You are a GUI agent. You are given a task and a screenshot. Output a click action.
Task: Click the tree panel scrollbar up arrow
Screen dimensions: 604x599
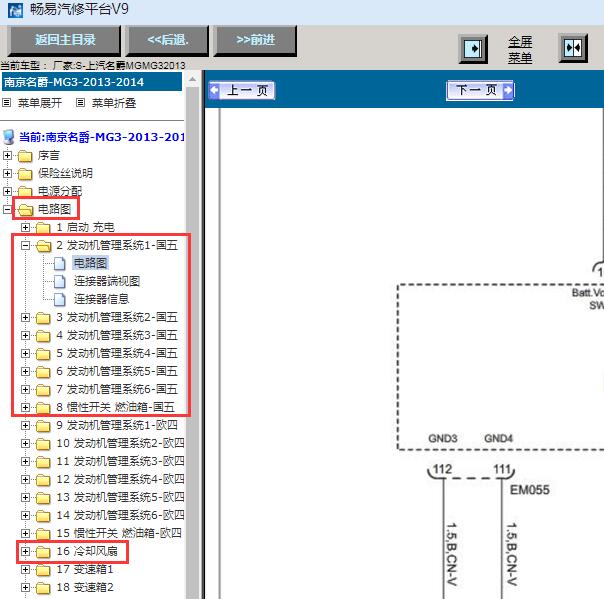[192, 79]
